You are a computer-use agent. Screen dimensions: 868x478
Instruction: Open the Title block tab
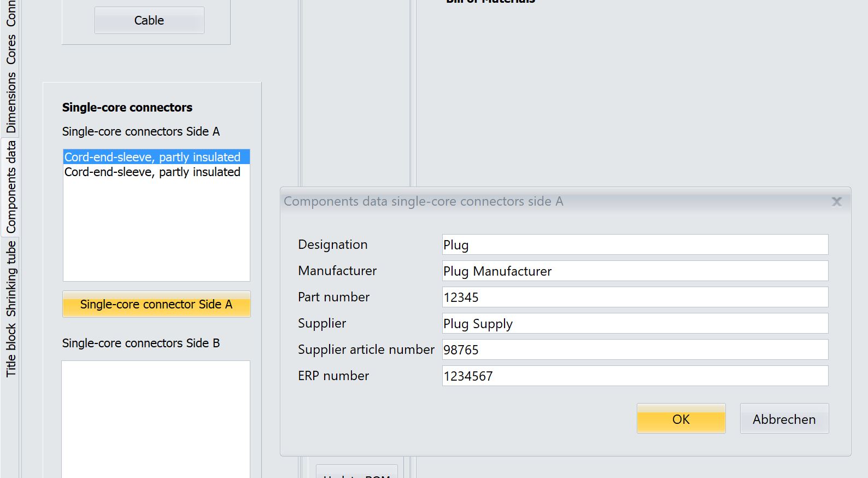11,351
